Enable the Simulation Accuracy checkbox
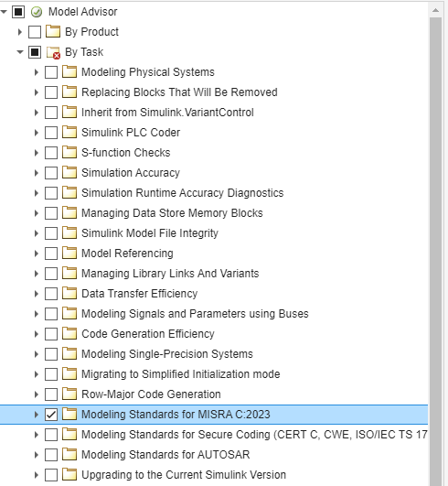Screen dimensions: 448x486 [51, 173]
